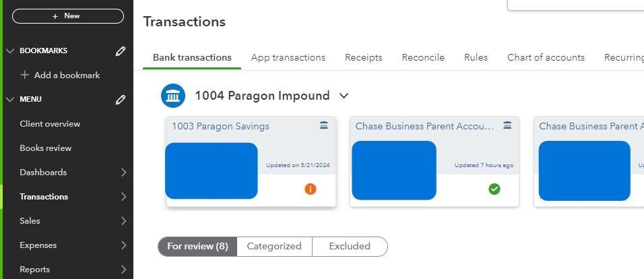The image size is (644, 279).
Task: Show the Excluded transactions
Action: [350, 247]
